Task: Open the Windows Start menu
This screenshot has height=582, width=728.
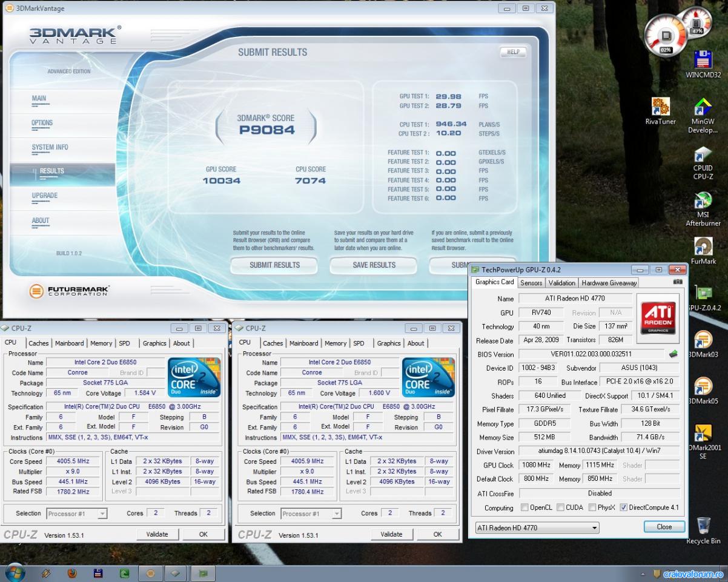Action: pos(15,572)
